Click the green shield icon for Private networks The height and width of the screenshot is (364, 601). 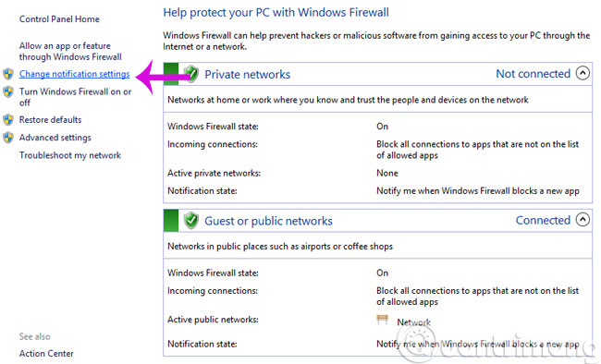[190, 74]
